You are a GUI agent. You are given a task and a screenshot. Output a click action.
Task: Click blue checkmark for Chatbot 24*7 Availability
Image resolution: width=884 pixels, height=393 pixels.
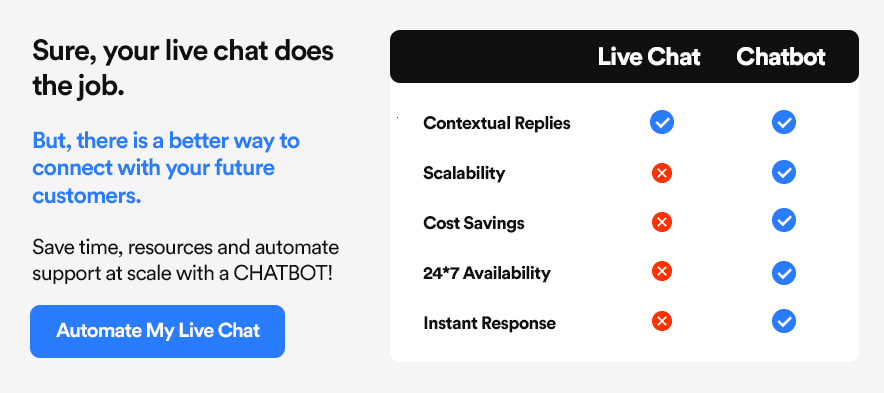pos(784,273)
